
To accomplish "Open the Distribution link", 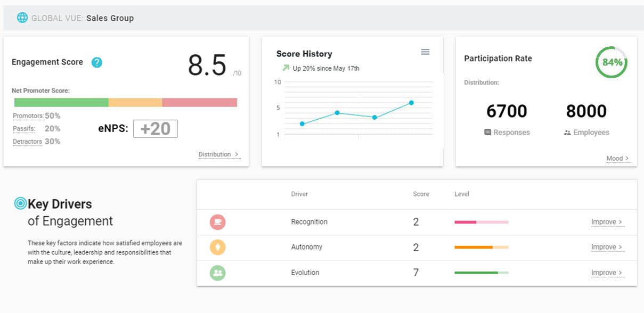I will click(218, 154).
